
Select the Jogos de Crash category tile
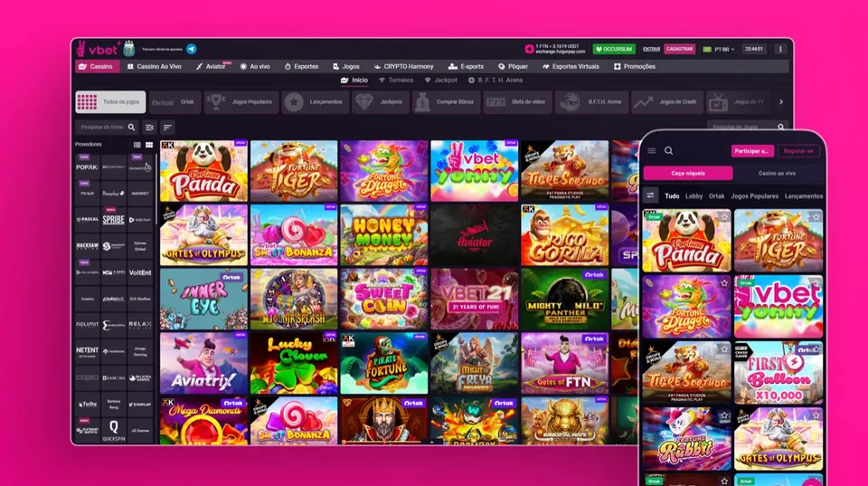[667, 102]
